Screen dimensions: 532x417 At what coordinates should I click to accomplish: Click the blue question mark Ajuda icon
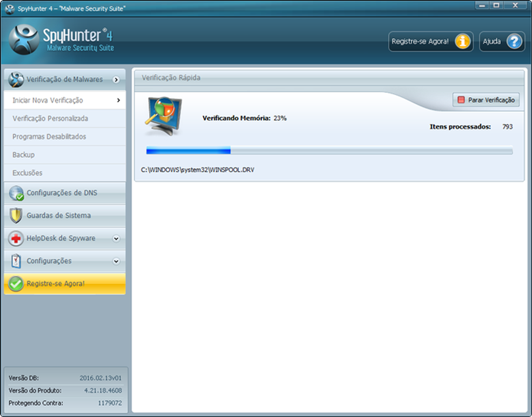coord(514,42)
